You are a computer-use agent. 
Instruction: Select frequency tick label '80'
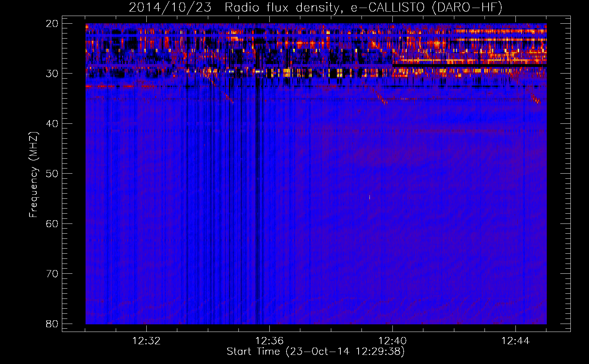click(52, 324)
